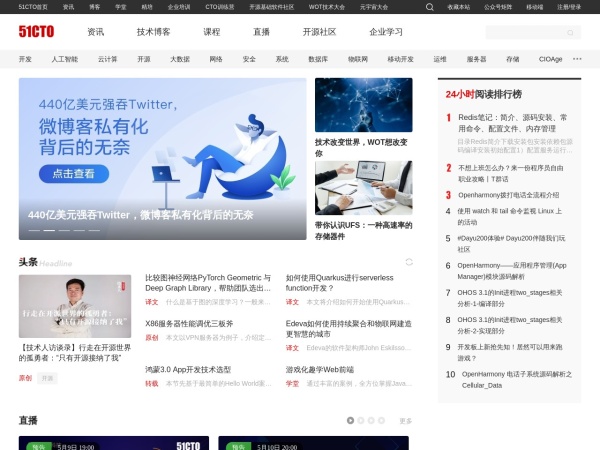Select 人工智能 in category bar
Screen dimensions: 600x450
point(64,59)
